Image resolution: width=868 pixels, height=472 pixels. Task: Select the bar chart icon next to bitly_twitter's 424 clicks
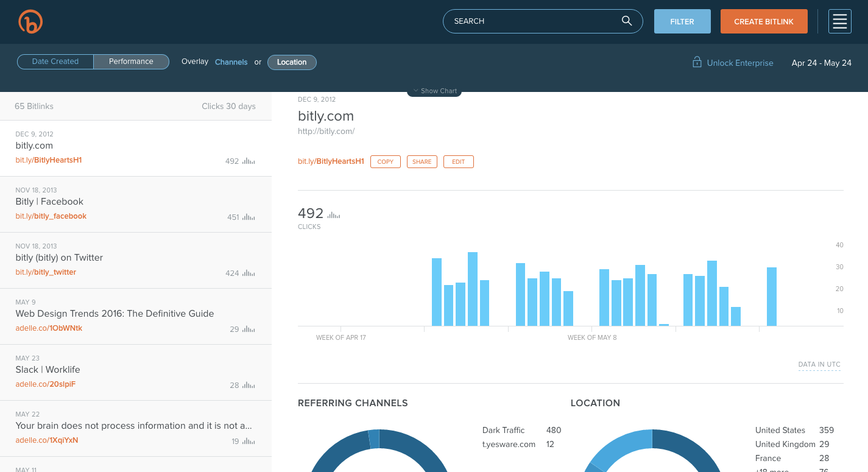pos(248,273)
